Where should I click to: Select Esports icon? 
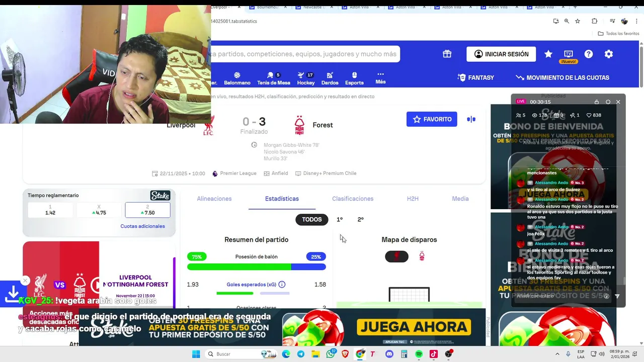click(x=354, y=78)
